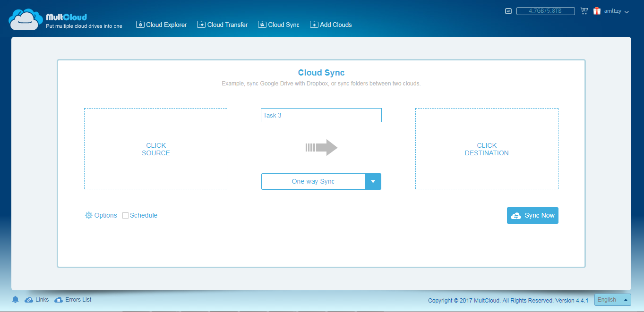Image resolution: width=644 pixels, height=312 pixels.
Task: Open Cloud Explorer from the top menu
Action: pyautogui.click(x=162, y=25)
